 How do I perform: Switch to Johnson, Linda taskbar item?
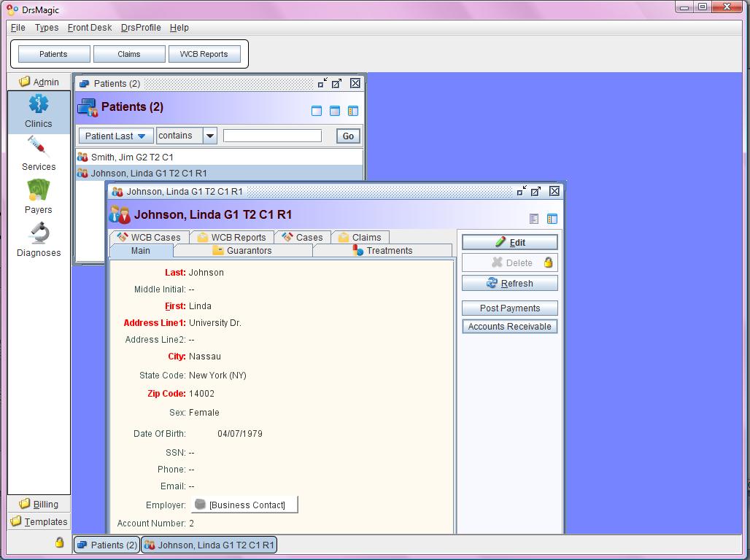tap(209, 545)
